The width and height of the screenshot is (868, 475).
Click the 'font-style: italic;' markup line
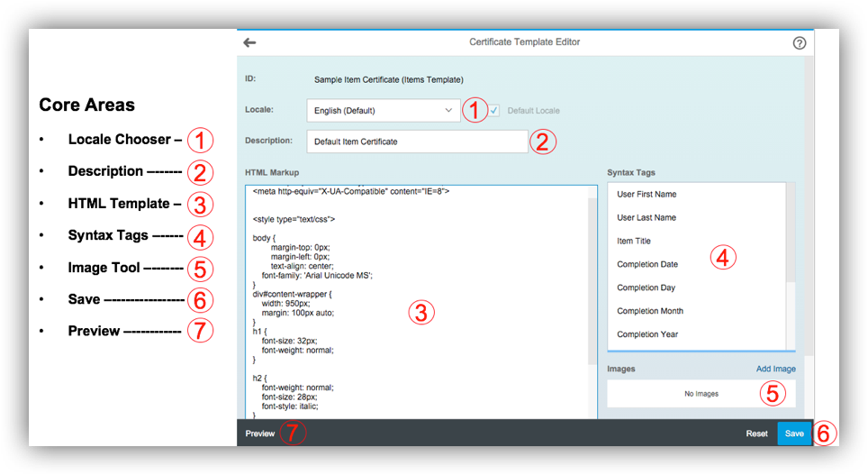pos(290,406)
